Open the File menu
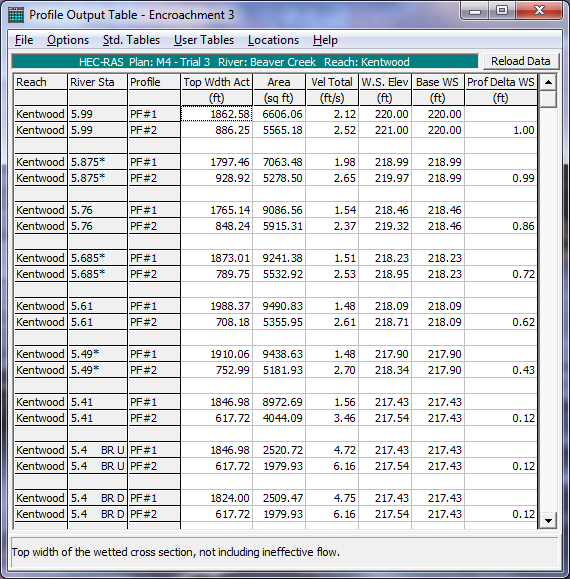The height and width of the screenshot is (579, 570). pos(24,40)
